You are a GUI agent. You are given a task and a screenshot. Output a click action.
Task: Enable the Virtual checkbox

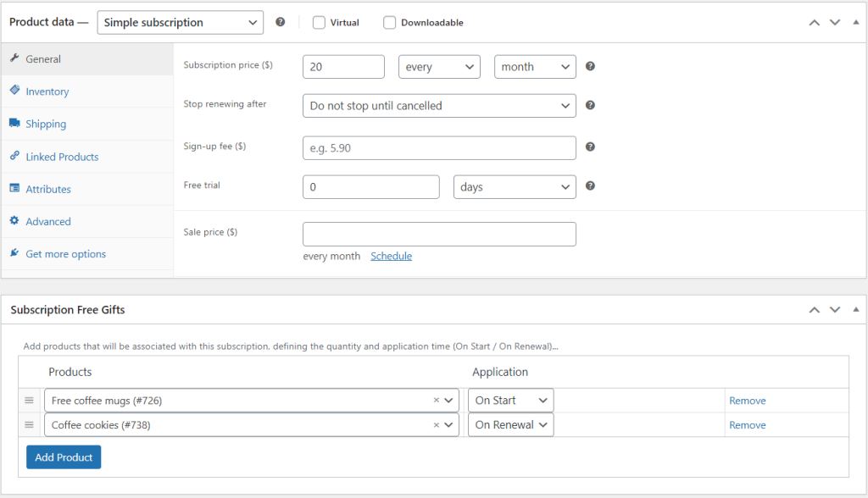point(318,22)
